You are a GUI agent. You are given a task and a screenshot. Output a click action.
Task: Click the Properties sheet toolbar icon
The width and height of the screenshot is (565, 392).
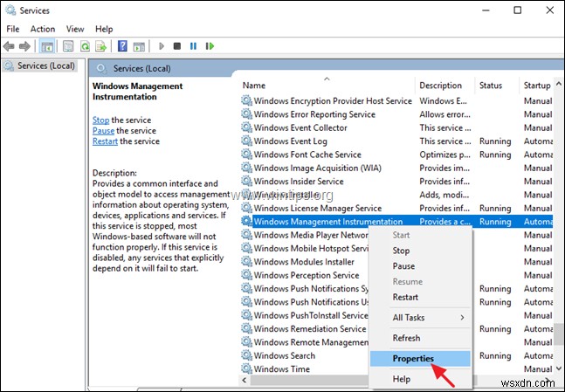pos(68,46)
